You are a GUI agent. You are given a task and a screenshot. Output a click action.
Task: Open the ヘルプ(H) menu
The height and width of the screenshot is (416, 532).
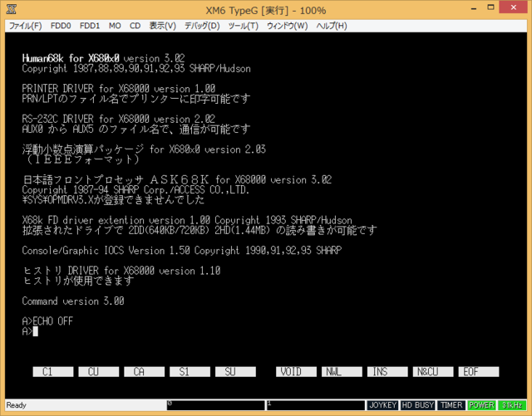[332, 26]
